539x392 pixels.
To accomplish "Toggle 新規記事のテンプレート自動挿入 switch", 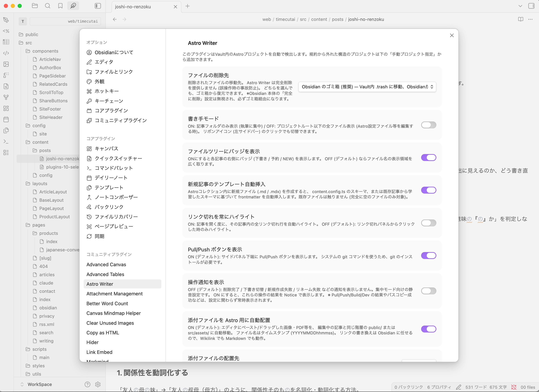I will click(x=429, y=190).
